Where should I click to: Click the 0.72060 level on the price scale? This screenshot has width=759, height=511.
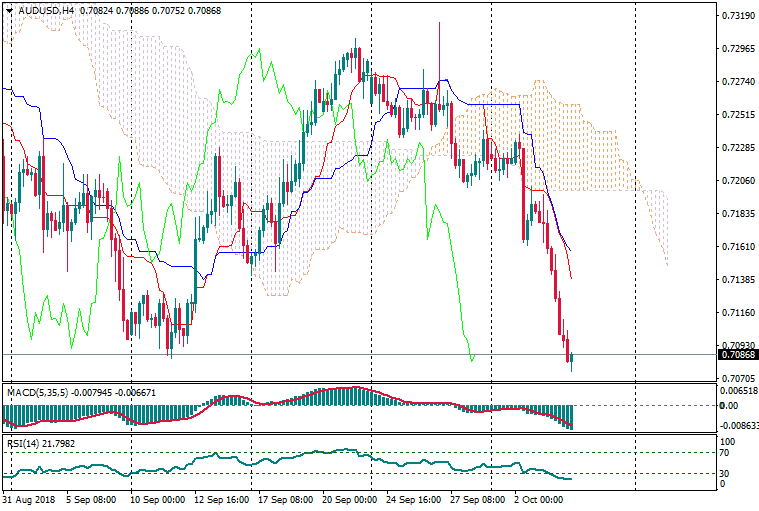736,181
